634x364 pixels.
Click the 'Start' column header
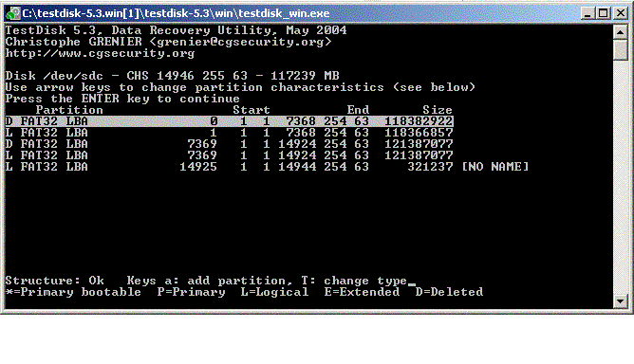pos(252,110)
